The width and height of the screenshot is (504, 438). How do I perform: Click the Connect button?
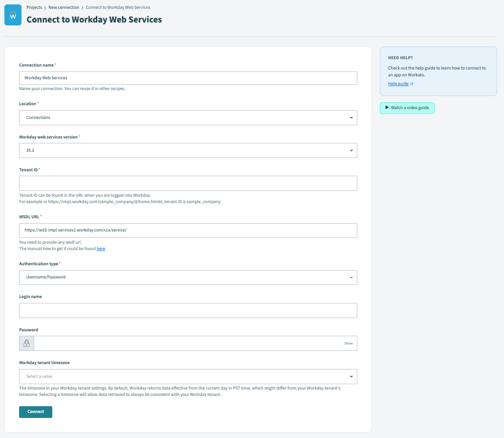click(35, 412)
